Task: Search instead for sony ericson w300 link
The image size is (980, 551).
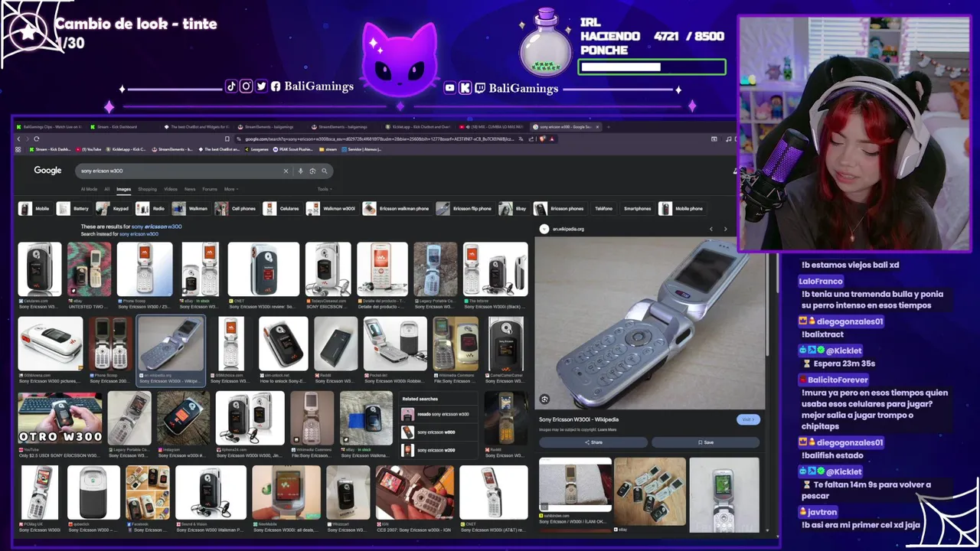Action: [139, 233]
